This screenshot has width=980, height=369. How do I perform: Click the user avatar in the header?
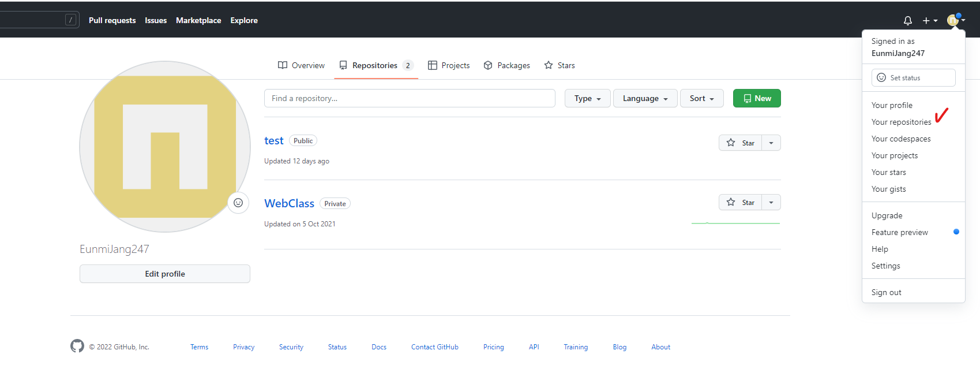pos(953,20)
